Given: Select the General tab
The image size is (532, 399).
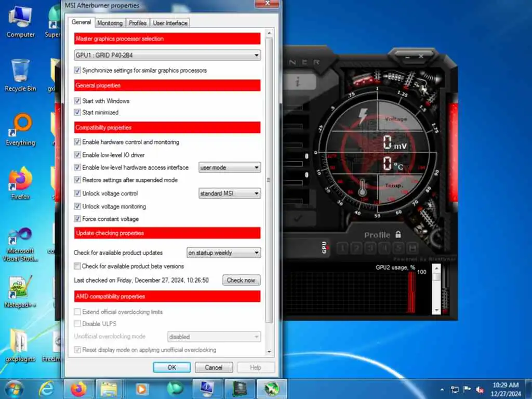Looking at the screenshot, I should tap(81, 22).
